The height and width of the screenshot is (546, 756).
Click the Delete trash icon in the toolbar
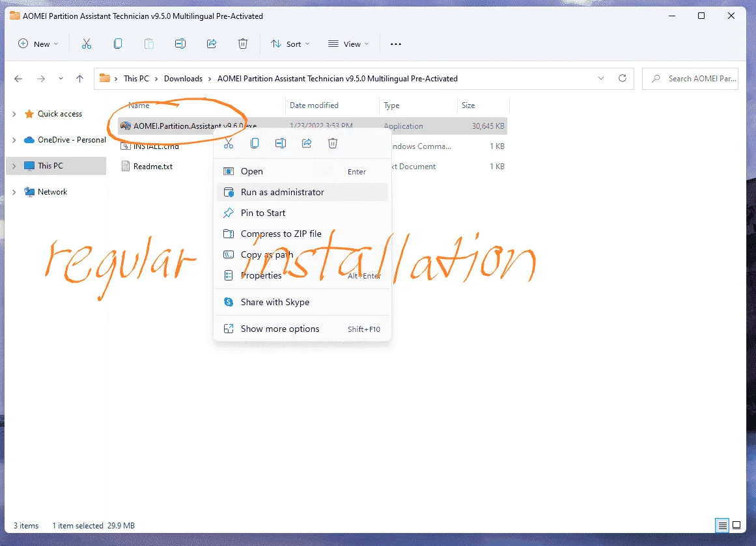pyautogui.click(x=243, y=44)
